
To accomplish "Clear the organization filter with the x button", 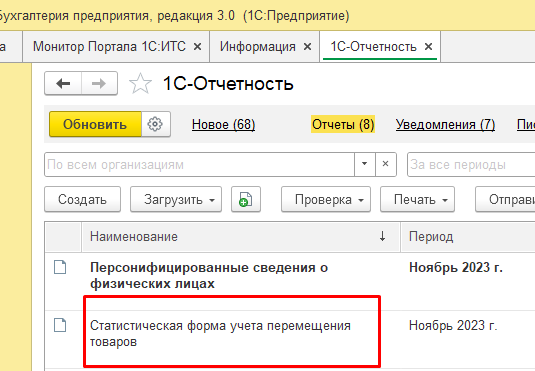I will point(386,165).
